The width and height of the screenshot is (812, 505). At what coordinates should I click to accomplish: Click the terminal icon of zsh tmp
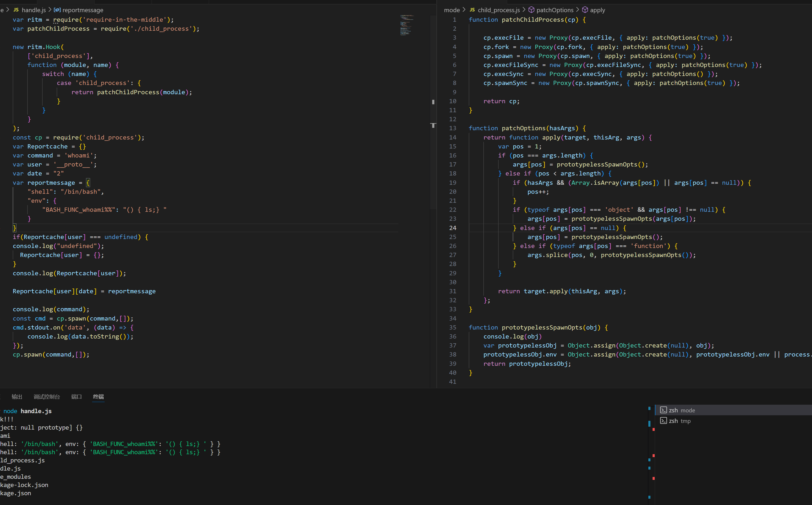[663, 421]
